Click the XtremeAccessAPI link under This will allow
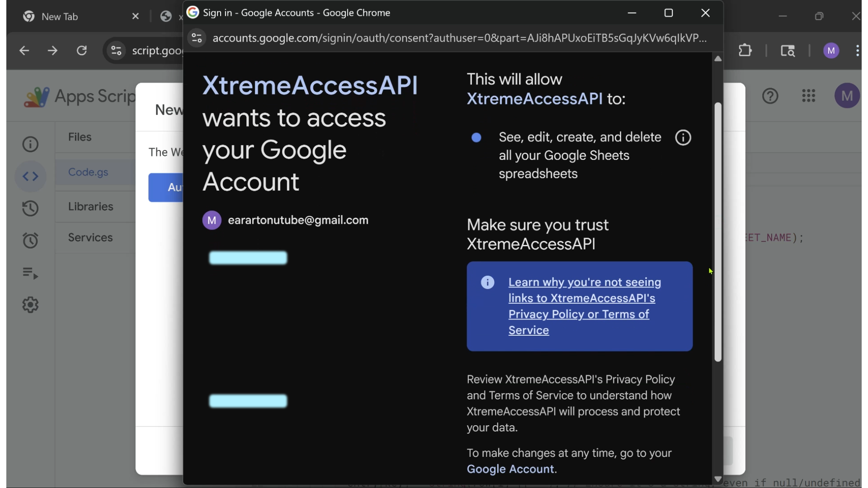This screenshot has height=488, width=868. (534, 99)
